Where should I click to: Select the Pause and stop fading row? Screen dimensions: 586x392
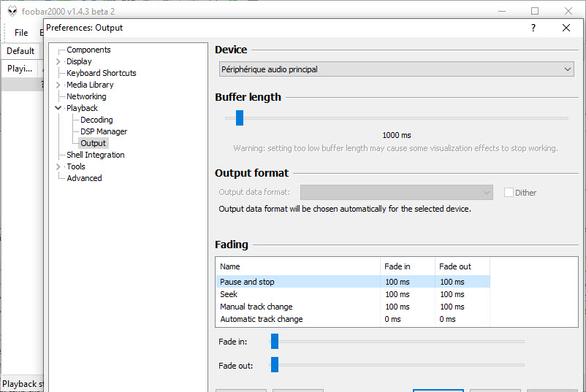[x=353, y=282]
